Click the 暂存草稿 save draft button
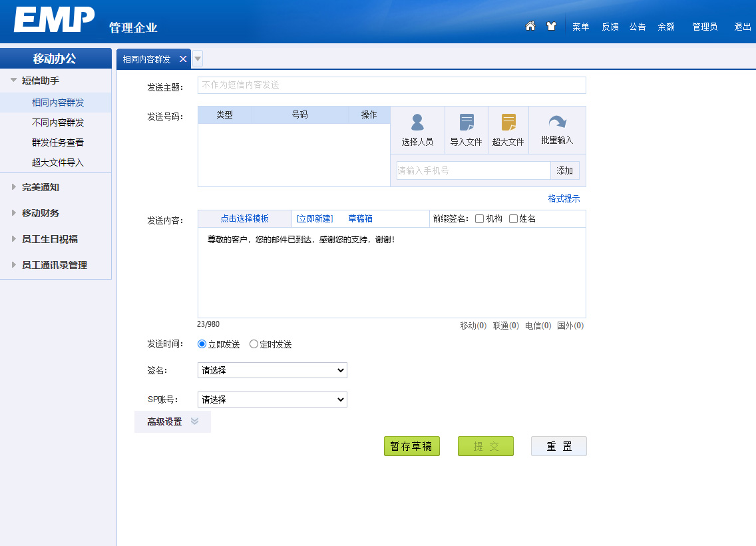The height and width of the screenshot is (546, 756). tap(411, 446)
